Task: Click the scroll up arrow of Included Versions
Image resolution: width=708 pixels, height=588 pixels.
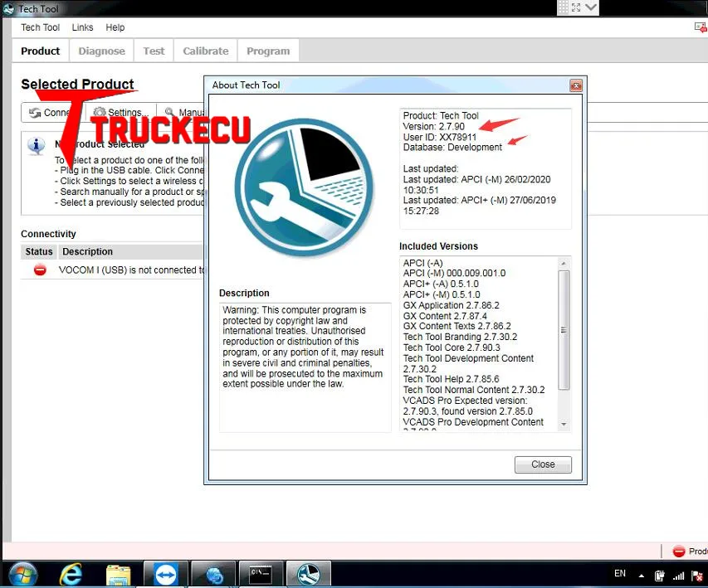Action: click(564, 263)
